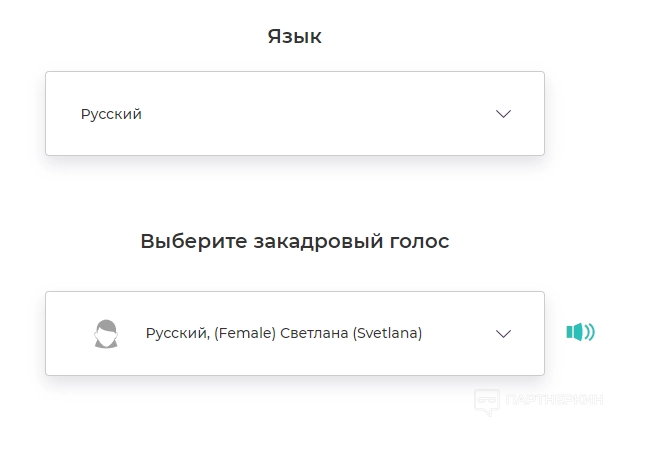Expand voice list via its chevron arrow
Image resolution: width=654 pixels, height=468 pixels.
tap(503, 334)
